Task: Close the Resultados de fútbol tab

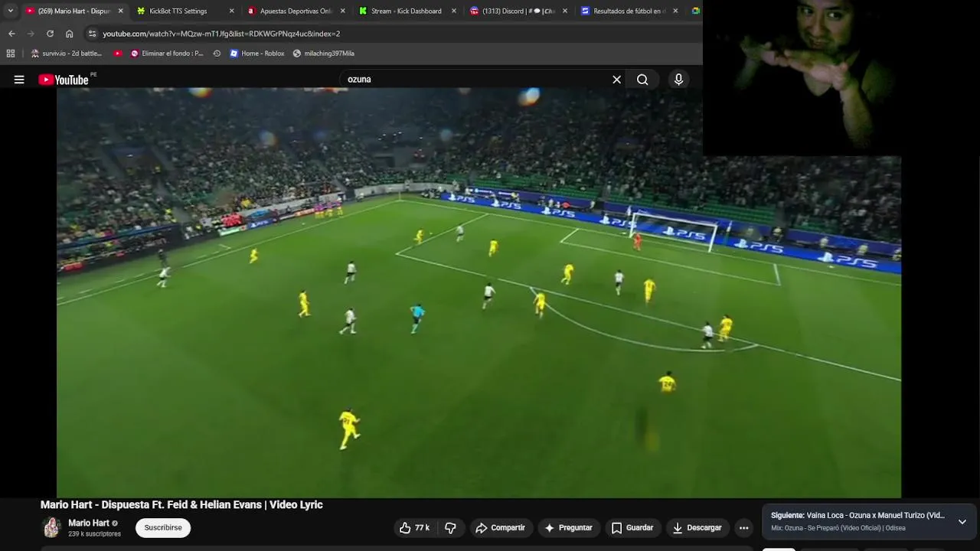Action: tap(675, 11)
